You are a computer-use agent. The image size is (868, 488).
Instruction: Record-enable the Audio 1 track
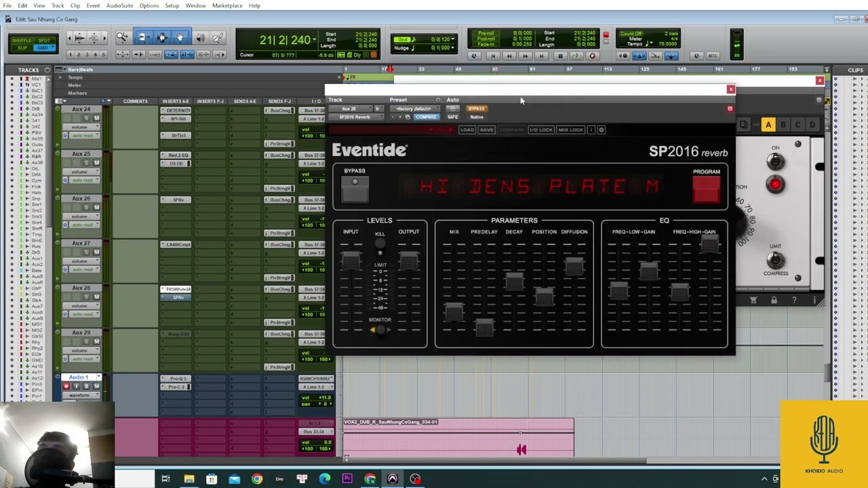click(x=66, y=386)
